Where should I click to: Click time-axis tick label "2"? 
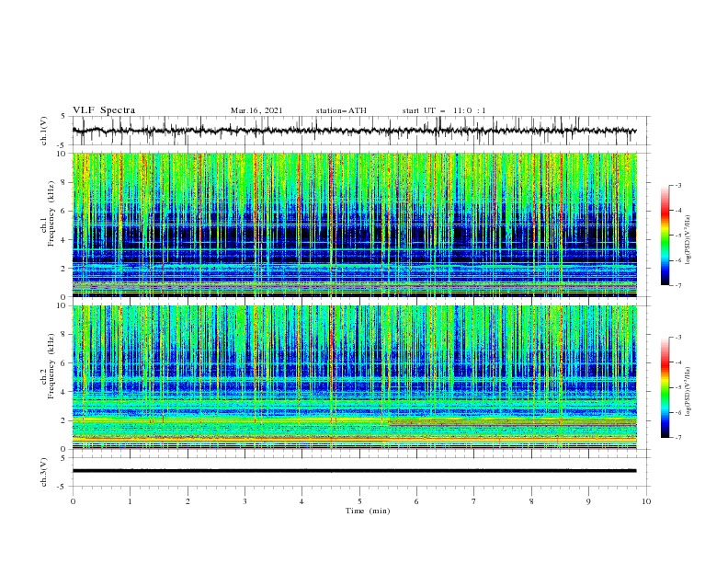[x=188, y=501]
